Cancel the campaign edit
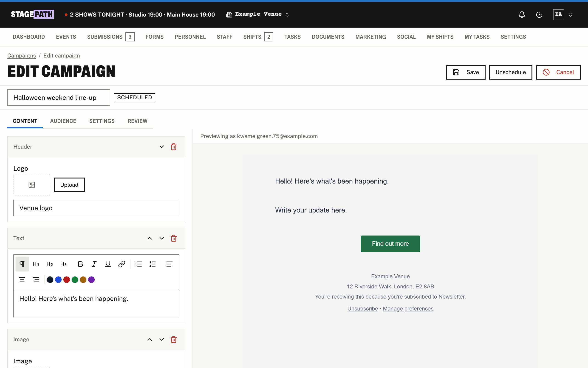Image resolution: width=588 pixels, height=368 pixels. click(x=558, y=72)
